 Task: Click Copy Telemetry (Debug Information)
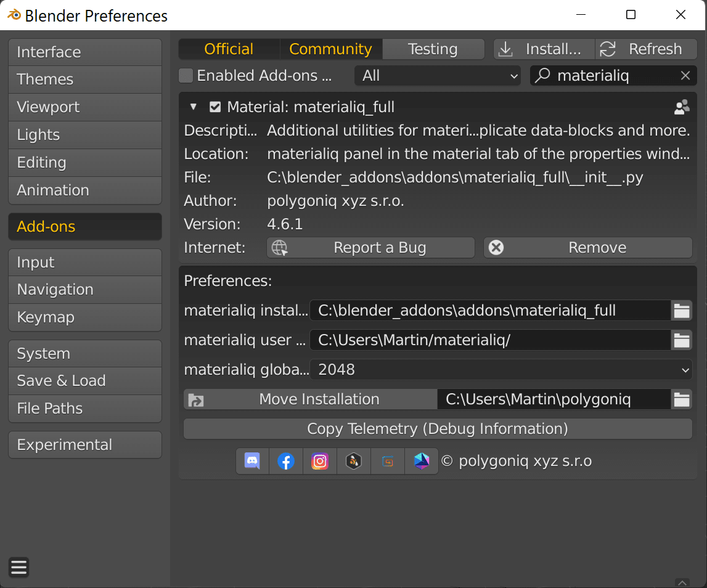[438, 429]
